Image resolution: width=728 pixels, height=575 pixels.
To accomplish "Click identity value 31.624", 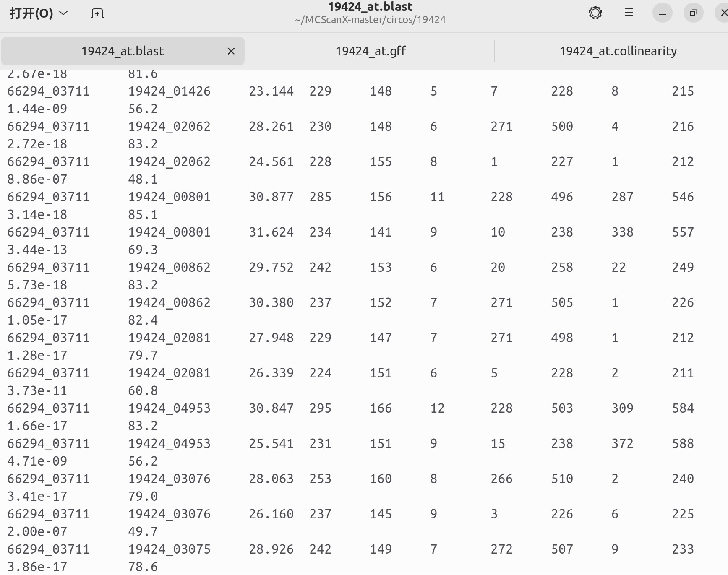I will tap(271, 232).
